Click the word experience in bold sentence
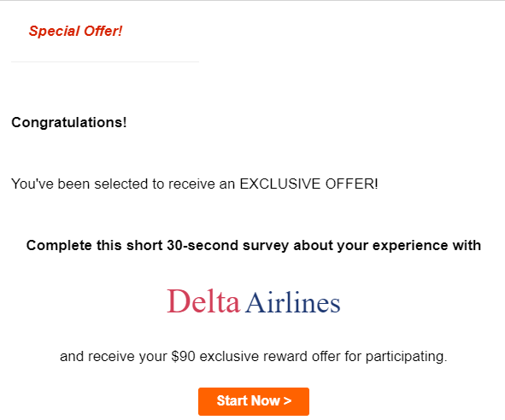 click(410, 246)
